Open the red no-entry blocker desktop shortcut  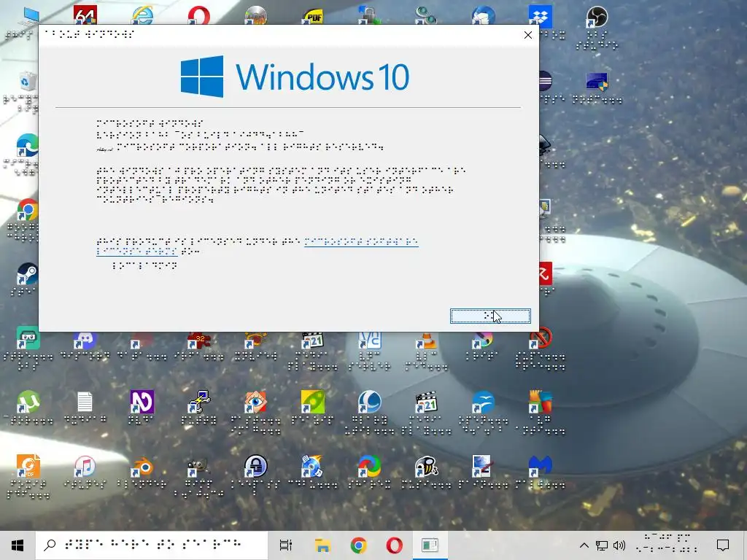tap(541, 338)
